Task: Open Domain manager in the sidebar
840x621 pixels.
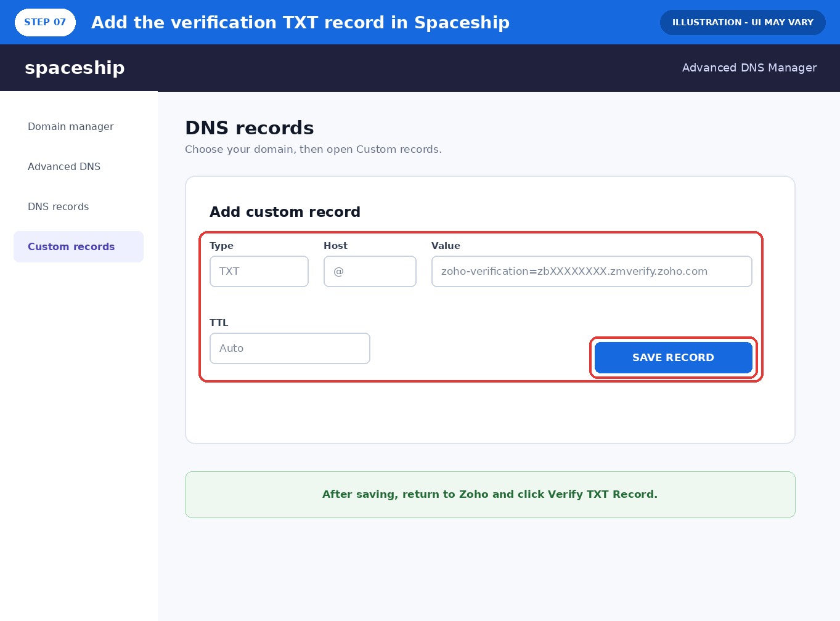Action: point(71,126)
